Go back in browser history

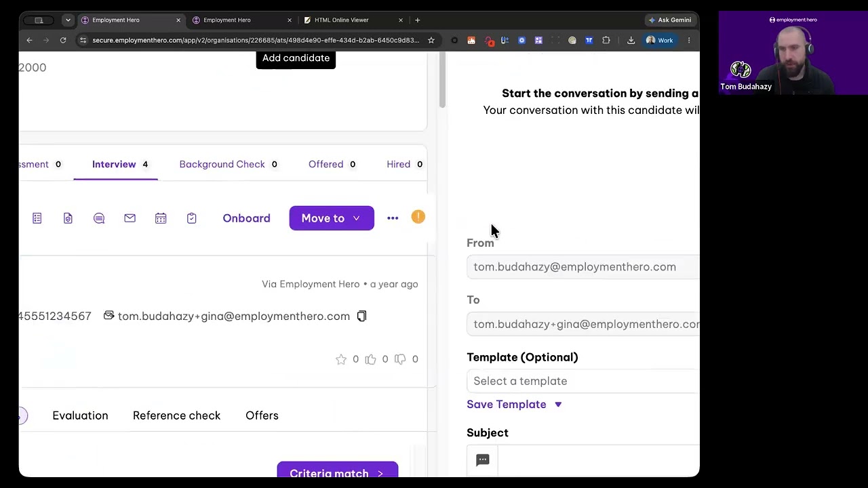[29, 41]
